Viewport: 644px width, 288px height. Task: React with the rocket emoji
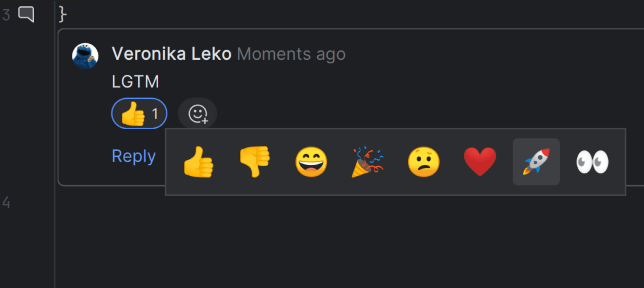[536, 162]
